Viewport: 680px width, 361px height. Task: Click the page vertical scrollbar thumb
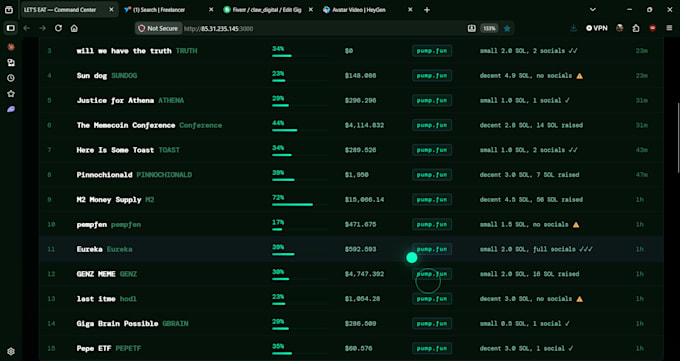(x=678, y=138)
